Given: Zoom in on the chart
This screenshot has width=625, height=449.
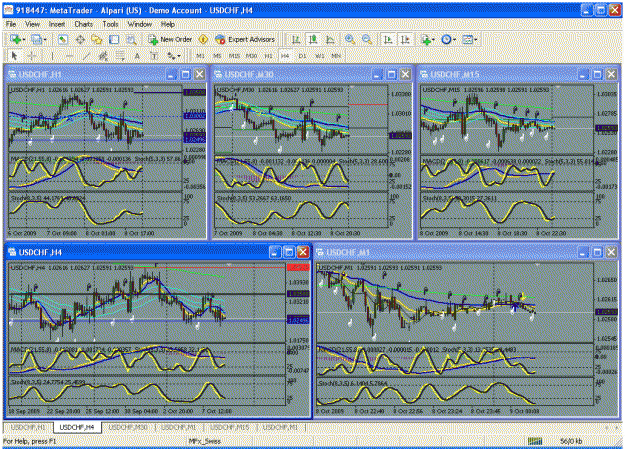Looking at the screenshot, I should (350, 39).
